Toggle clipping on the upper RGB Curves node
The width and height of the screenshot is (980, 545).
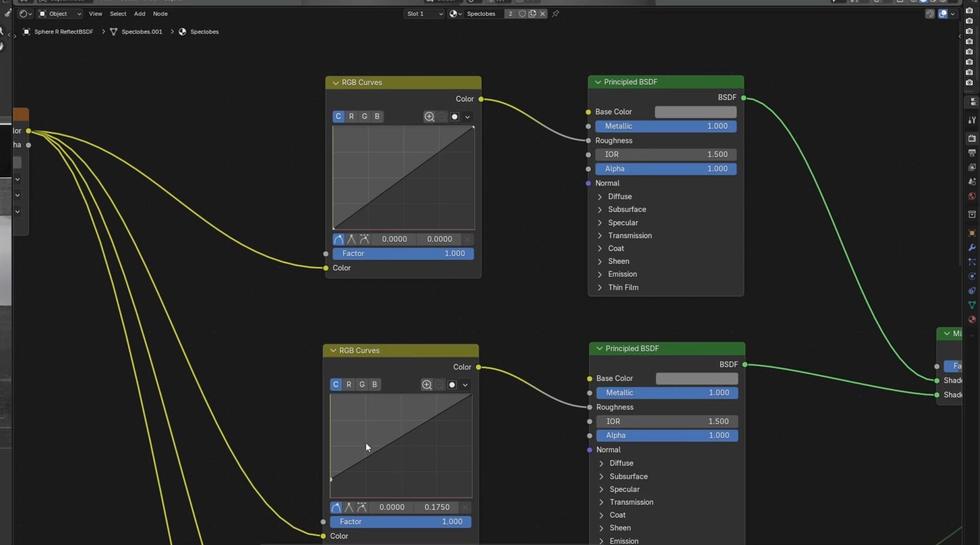[454, 116]
